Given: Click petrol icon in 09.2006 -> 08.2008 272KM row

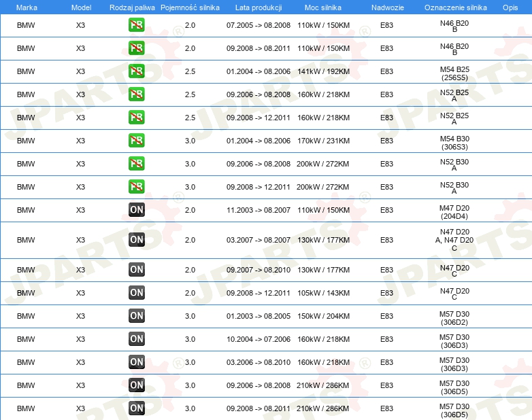Looking at the screenshot, I should pos(136,163).
